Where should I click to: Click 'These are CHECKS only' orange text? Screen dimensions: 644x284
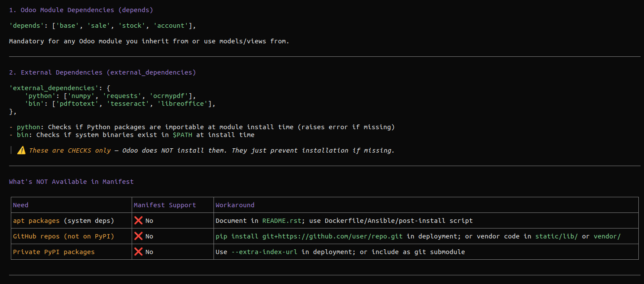coord(70,150)
